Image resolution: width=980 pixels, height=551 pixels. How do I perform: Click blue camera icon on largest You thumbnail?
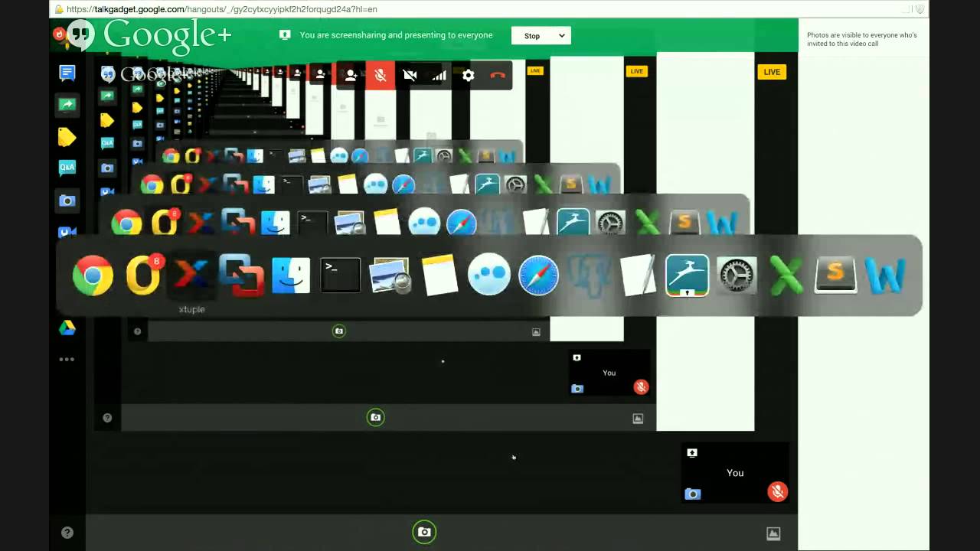click(x=692, y=494)
